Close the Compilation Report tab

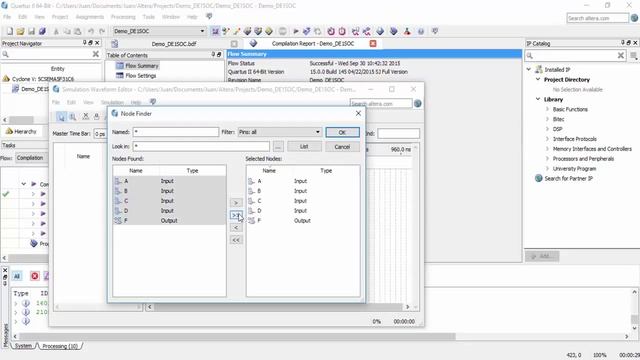(x=373, y=43)
